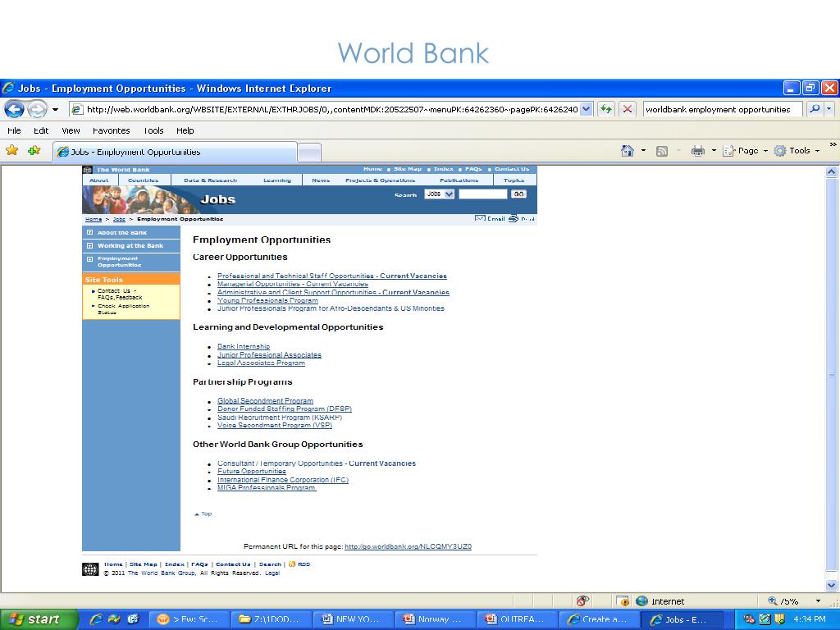840x630 pixels.
Task: Click the World Bank site search field
Action: [x=482, y=194]
